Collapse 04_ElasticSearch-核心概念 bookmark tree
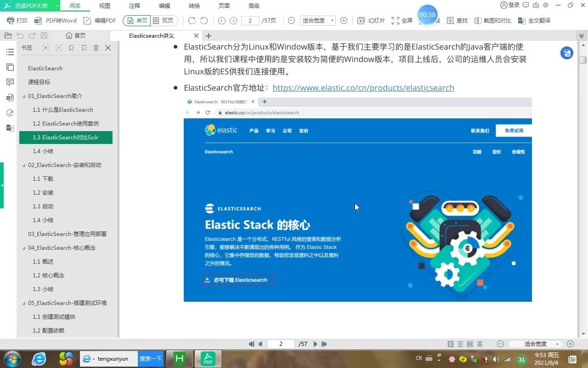588x368 pixels. (24, 248)
